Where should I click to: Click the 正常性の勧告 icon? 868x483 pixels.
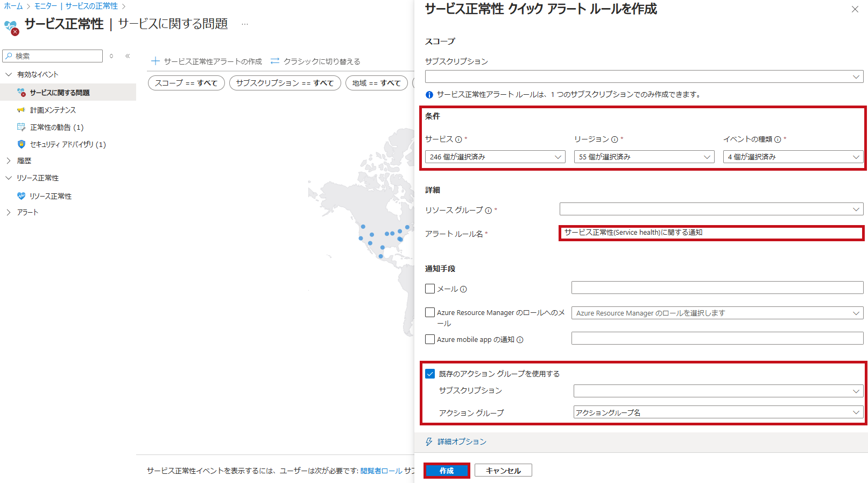pos(21,127)
